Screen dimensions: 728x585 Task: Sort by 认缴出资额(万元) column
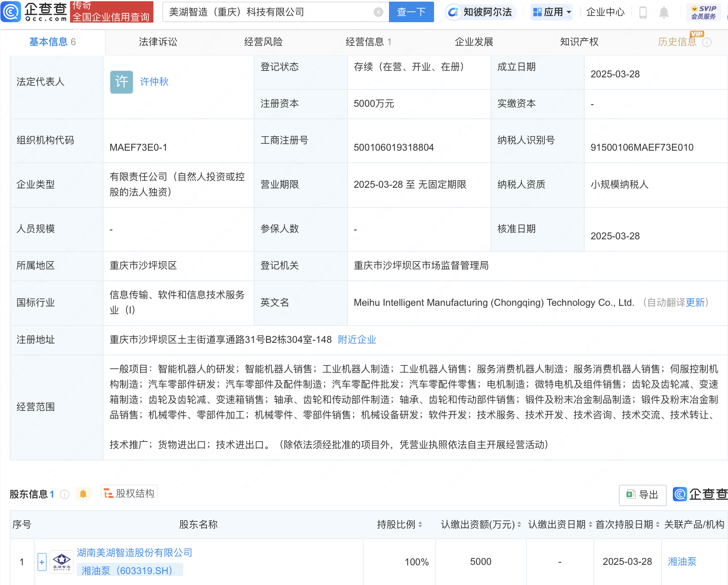519,525
